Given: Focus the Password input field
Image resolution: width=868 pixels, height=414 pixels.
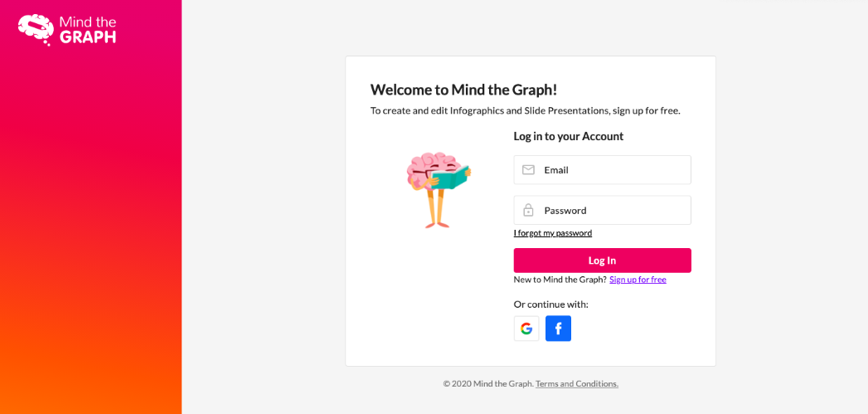Looking at the screenshot, I should (602, 210).
